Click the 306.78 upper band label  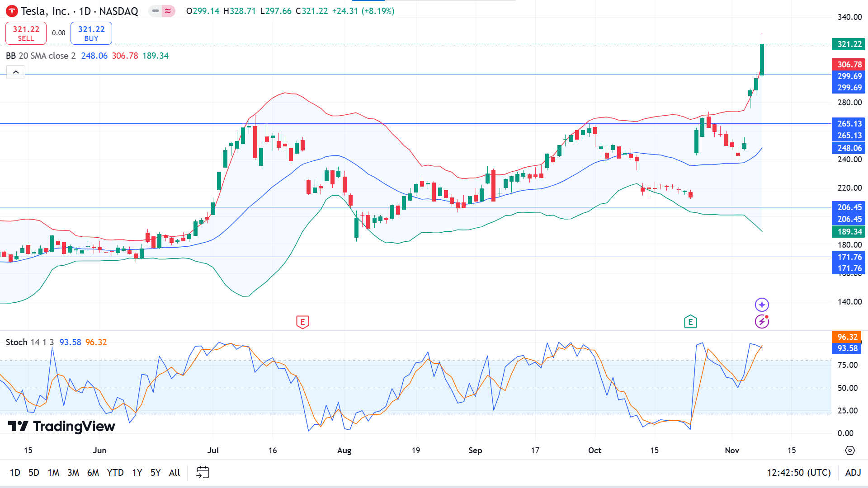pos(849,65)
